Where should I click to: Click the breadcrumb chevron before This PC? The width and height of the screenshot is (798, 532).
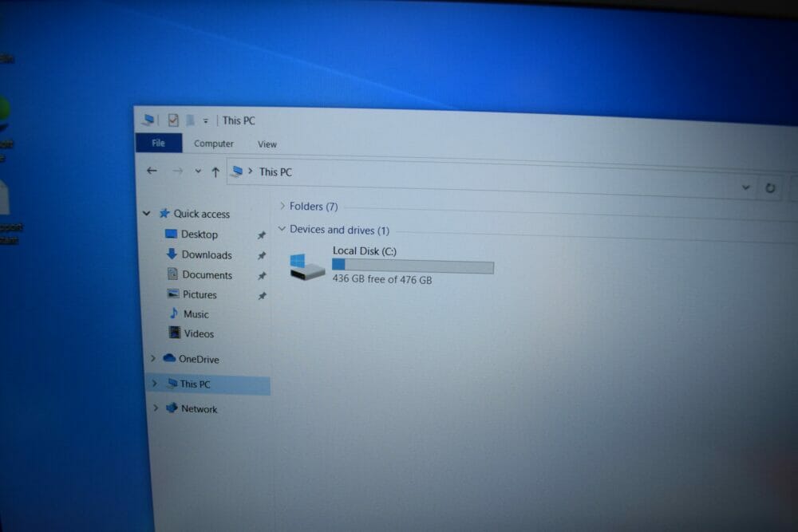coord(251,171)
